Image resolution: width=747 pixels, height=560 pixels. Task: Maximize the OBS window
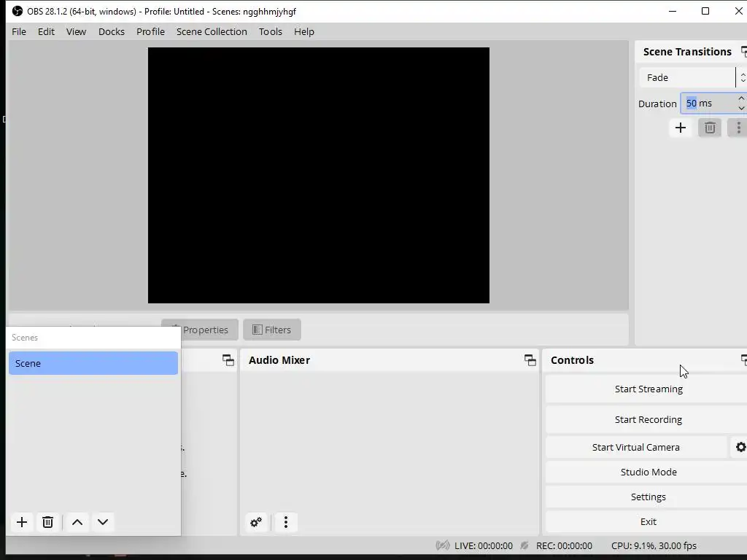coord(705,11)
